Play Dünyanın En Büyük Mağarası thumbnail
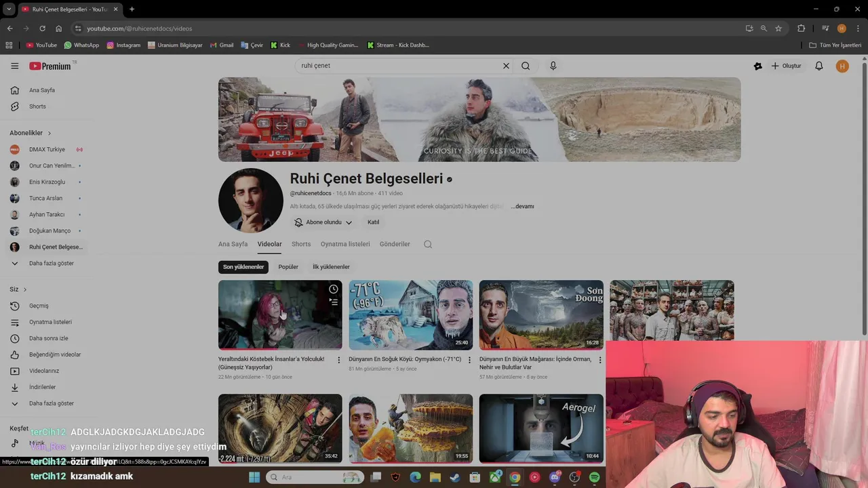The height and width of the screenshot is (488, 868). pyautogui.click(x=541, y=314)
